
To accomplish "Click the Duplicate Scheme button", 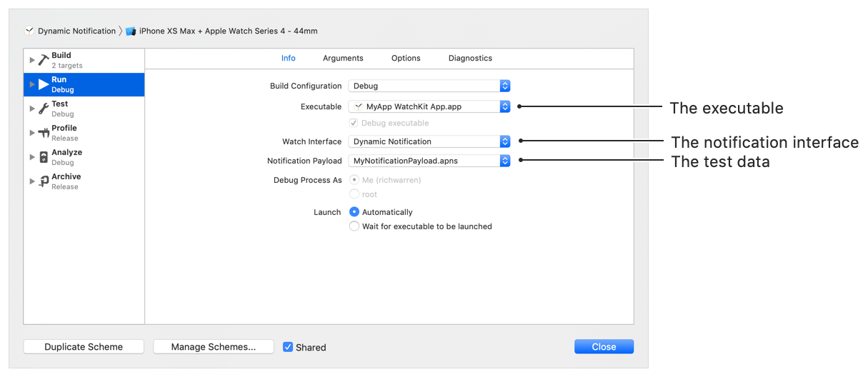I will click(84, 347).
